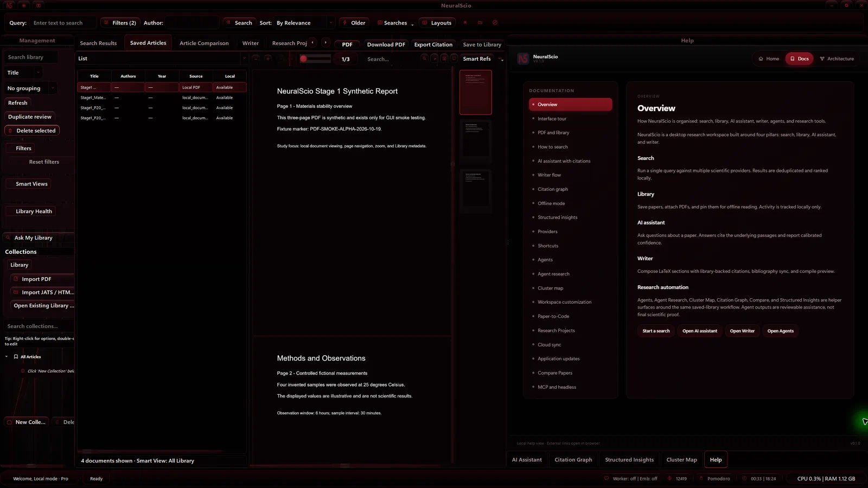Open the Sort By Relevance dropdown
This screenshot has width=868, height=488.
pyautogui.click(x=304, y=23)
